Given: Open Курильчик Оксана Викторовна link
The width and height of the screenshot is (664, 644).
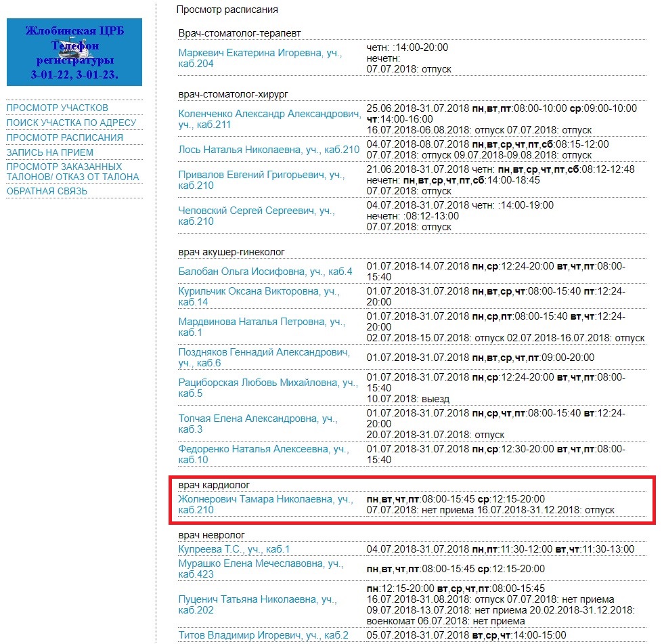Looking at the screenshot, I should click(259, 297).
